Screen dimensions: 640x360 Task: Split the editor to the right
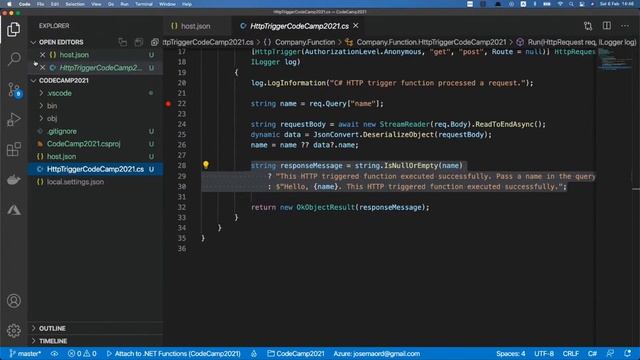607,26
